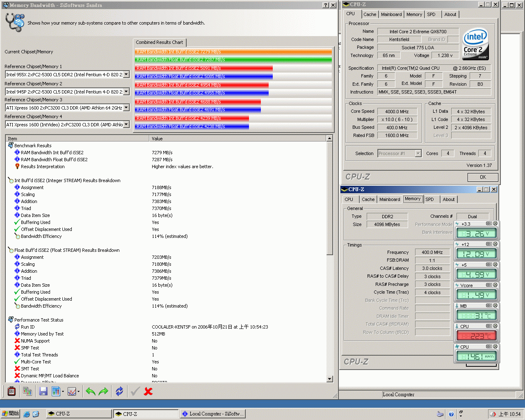Close the CPU fan RPM widget
The image size is (525, 420).
[495, 347]
